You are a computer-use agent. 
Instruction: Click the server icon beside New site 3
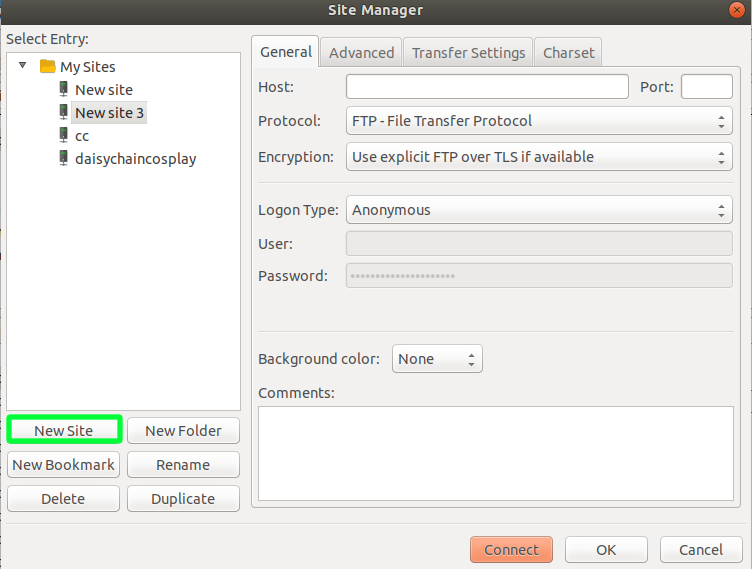(x=63, y=112)
